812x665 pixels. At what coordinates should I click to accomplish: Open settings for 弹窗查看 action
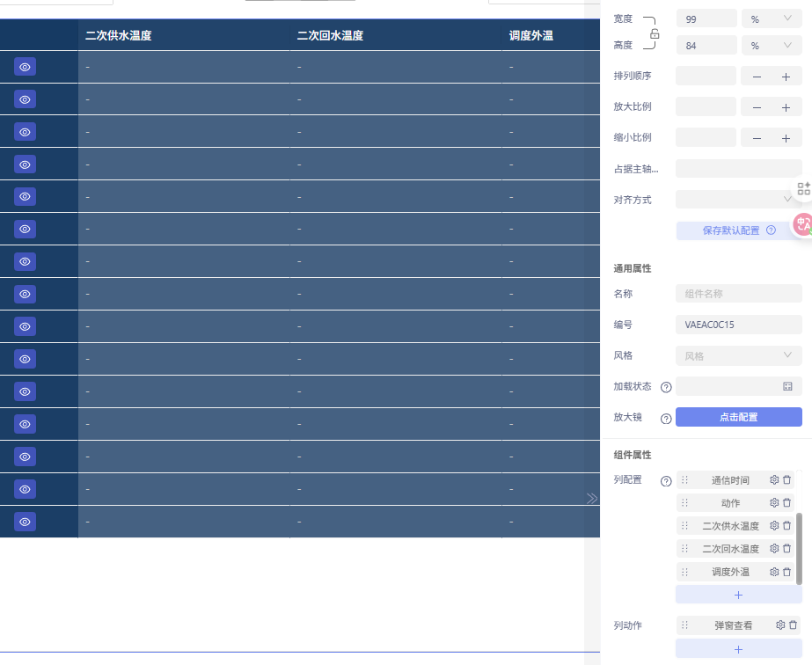779,625
